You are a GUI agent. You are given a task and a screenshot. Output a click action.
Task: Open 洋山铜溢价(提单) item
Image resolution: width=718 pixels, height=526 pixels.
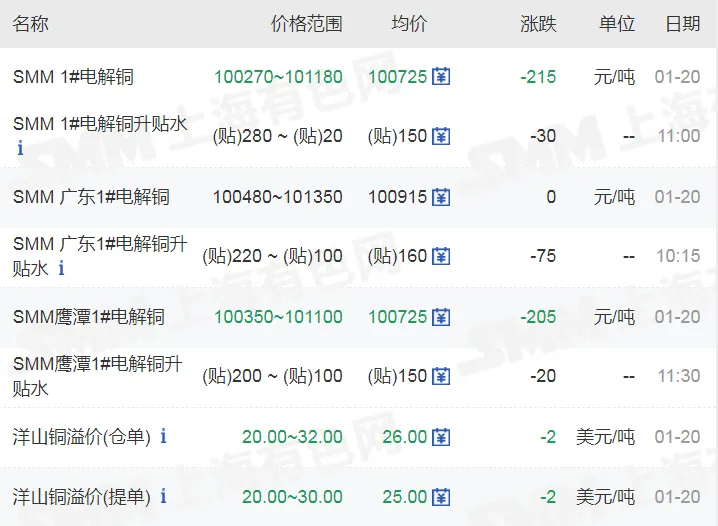(x=82, y=497)
